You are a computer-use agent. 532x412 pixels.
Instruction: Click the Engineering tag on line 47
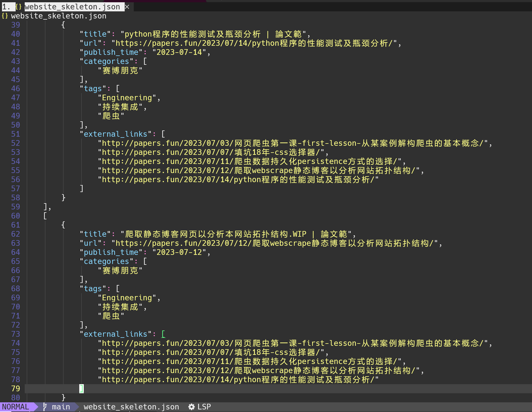(x=127, y=98)
